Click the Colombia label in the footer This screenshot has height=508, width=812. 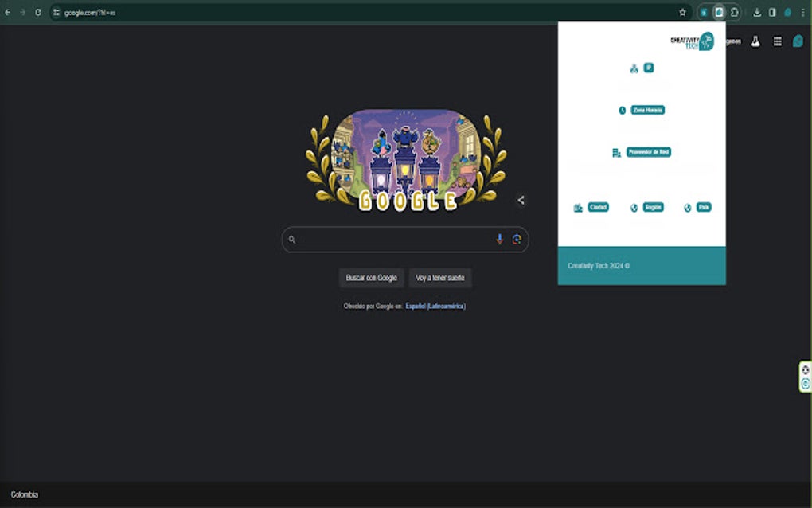25,493
